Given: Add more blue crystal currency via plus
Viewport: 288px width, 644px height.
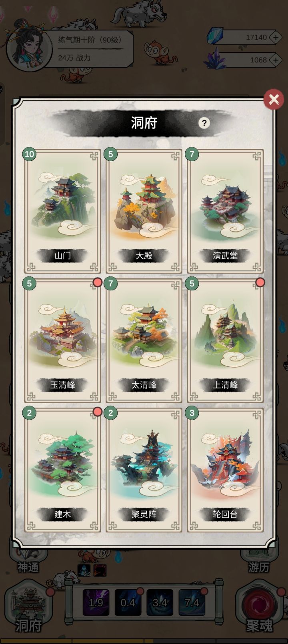Looking at the screenshot, I should pos(276,38).
